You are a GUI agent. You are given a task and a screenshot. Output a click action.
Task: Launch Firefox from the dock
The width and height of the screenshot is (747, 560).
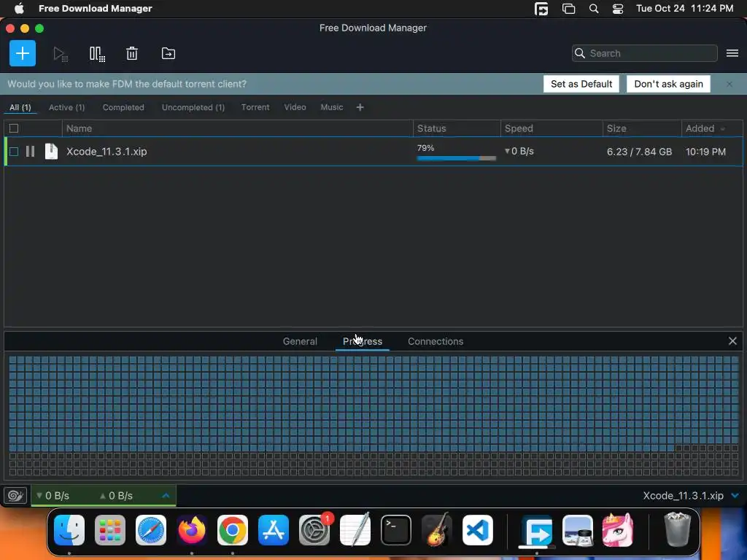(192, 530)
